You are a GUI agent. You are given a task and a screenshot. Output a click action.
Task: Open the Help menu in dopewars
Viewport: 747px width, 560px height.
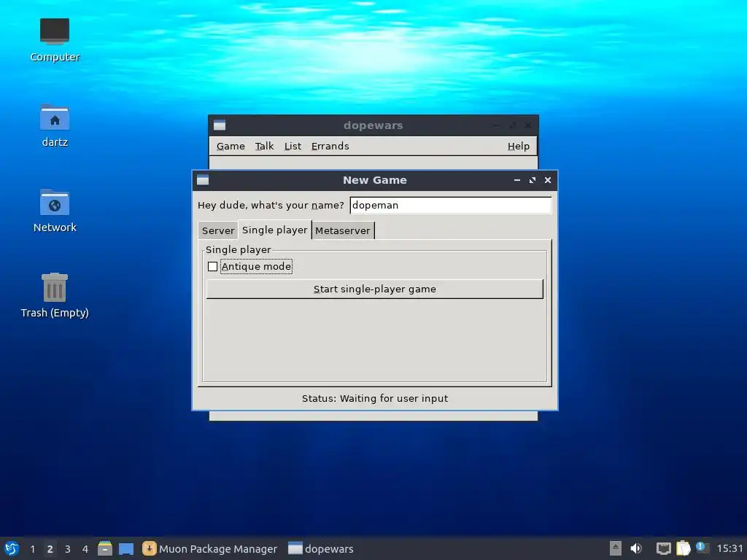click(519, 146)
